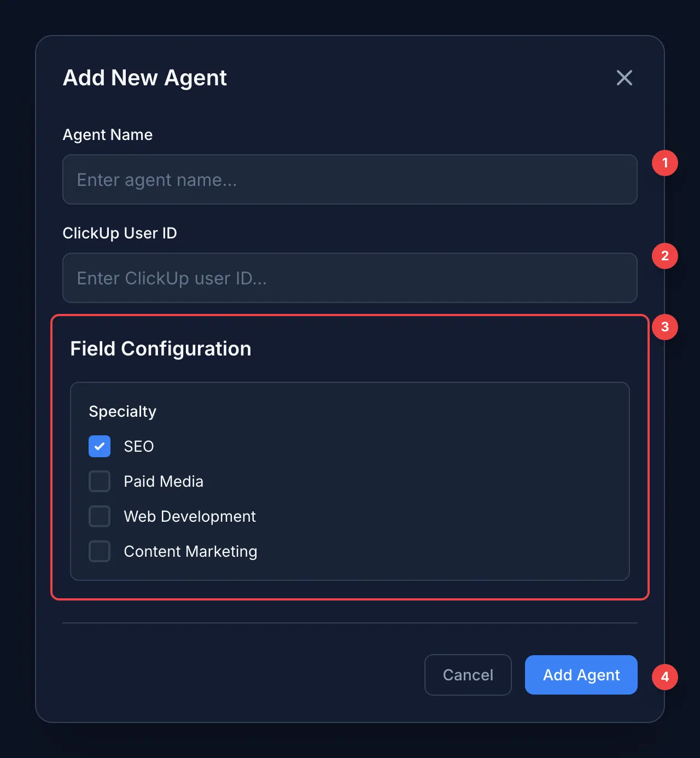Click the close X icon
Screen dimensions: 700x758
[x=624, y=78]
